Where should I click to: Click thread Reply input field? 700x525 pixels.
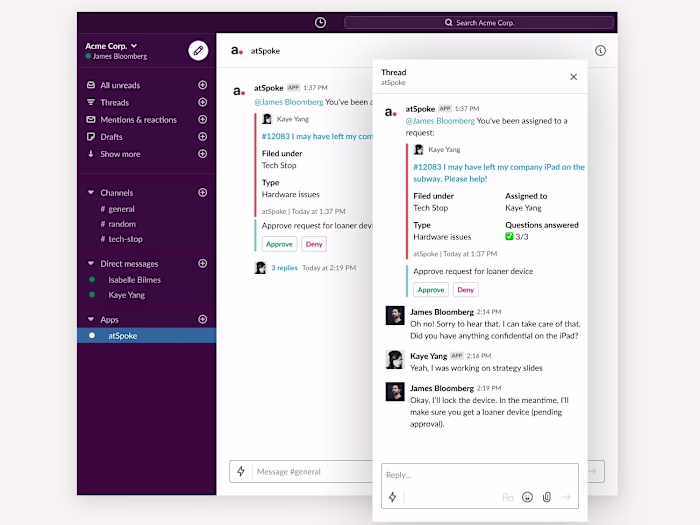(x=480, y=475)
